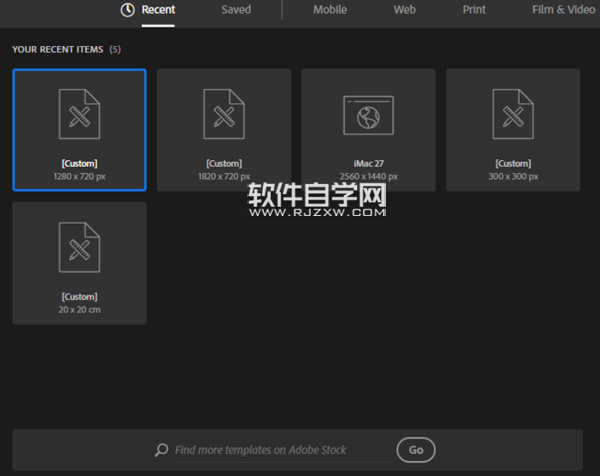Click the iMac 27 label

coord(368,164)
